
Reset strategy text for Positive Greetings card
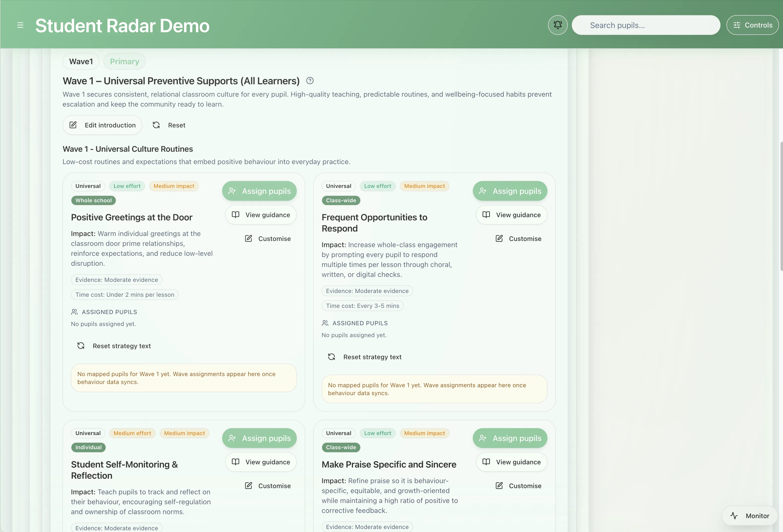[x=115, y=346]
